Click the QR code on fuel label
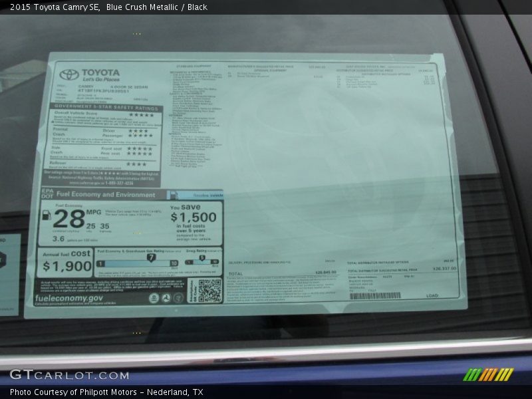 click(209, 290)
